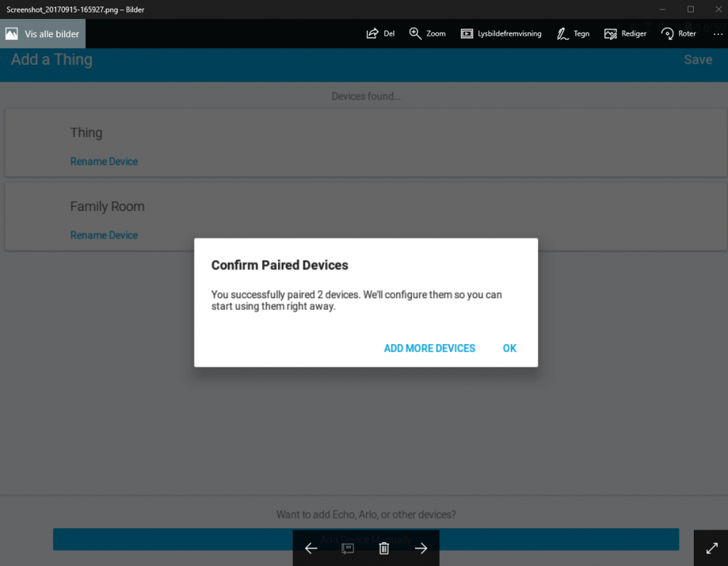Image resolution: width=728 pixels, height=566 pixels.
Task: Rotate the picture with Roter
Action: tap(678, 33)
